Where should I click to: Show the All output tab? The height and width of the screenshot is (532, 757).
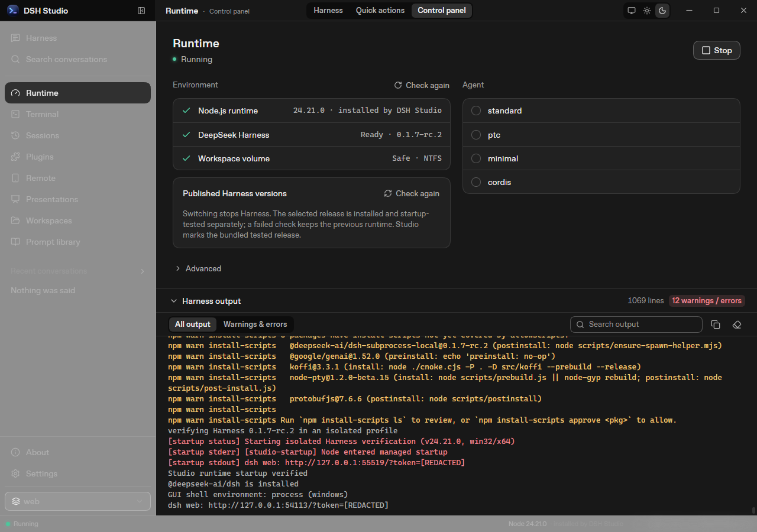coord(193,324)
